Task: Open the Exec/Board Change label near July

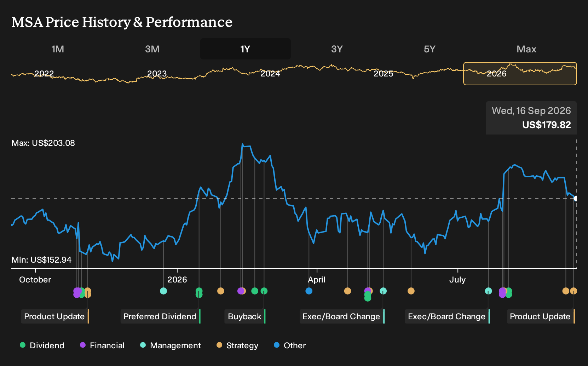Action: point(448,316)
